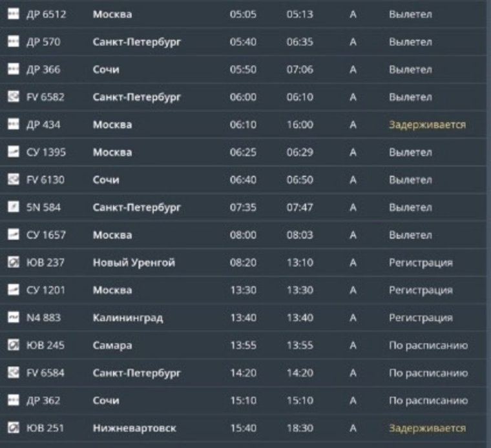Screen dimensions: 491x448
Task: Click yellow Задерживается status for ДР 434
Action: click(427, 125)
